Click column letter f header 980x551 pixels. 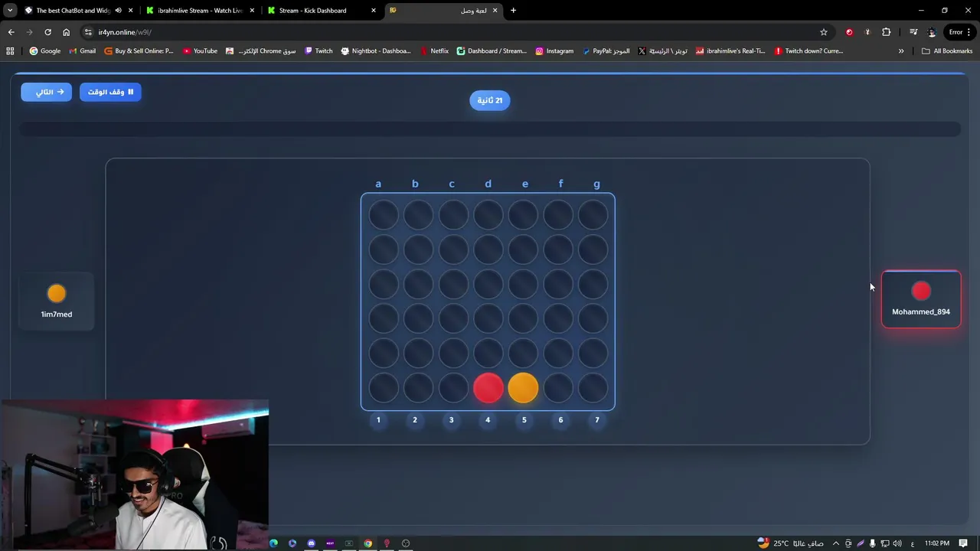pyautogui.click(x=560, y=184)
